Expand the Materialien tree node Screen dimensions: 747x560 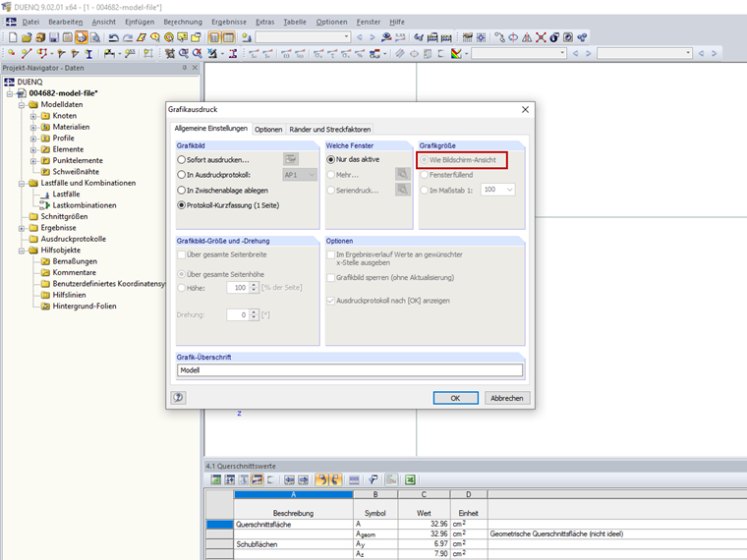tap(33, 127)
